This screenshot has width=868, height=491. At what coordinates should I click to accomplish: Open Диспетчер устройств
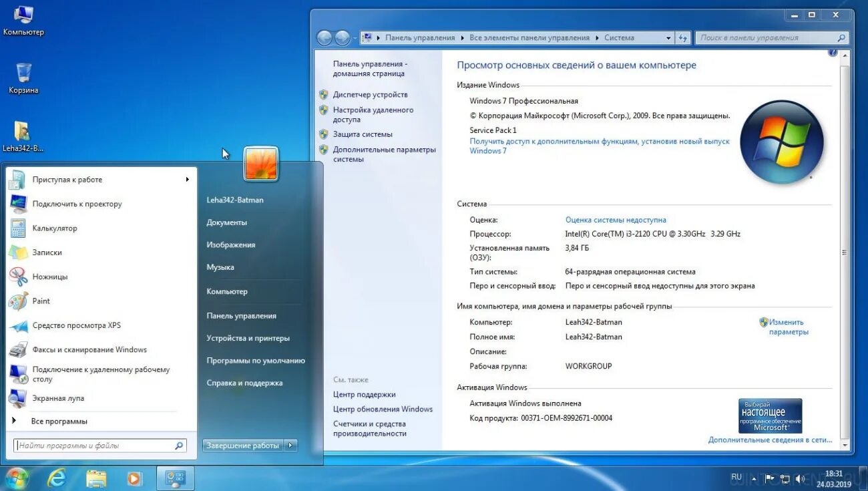(370, 95)
